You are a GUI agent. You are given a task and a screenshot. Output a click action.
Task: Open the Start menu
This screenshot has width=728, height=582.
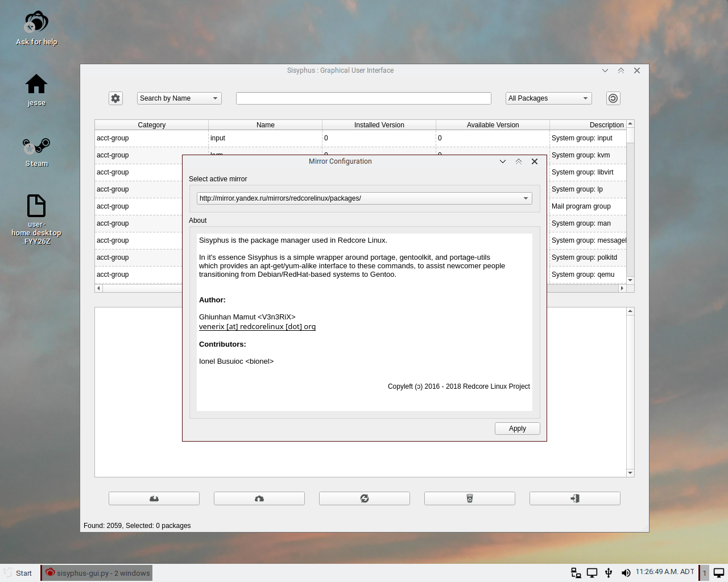[x=18, y=573]
